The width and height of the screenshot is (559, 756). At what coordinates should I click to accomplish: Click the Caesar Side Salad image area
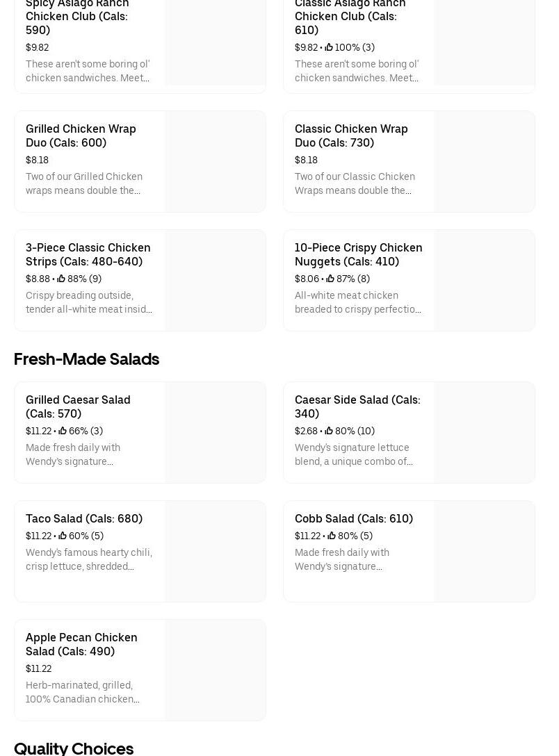pyautogui.click(x=485, y=433)
